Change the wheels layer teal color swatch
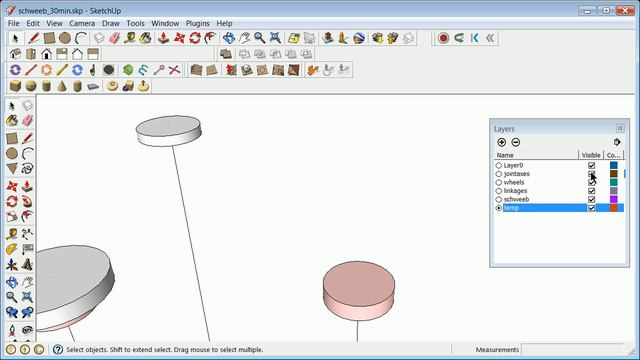640x360 pixels. click(x=613, y=182)
